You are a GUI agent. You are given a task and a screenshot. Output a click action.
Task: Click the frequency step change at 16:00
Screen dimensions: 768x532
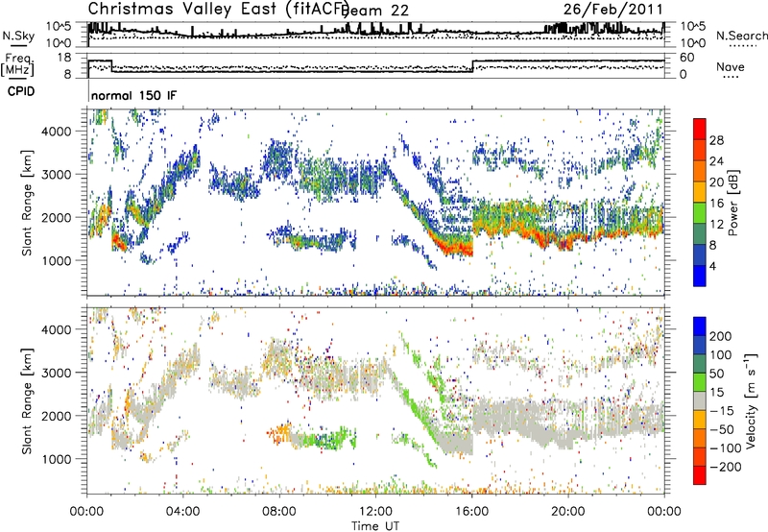[472, 66]
